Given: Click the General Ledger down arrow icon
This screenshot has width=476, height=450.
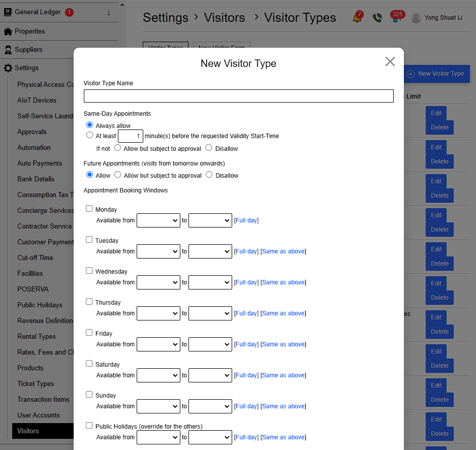Looking at the screenshot, I should coord(108,12).
